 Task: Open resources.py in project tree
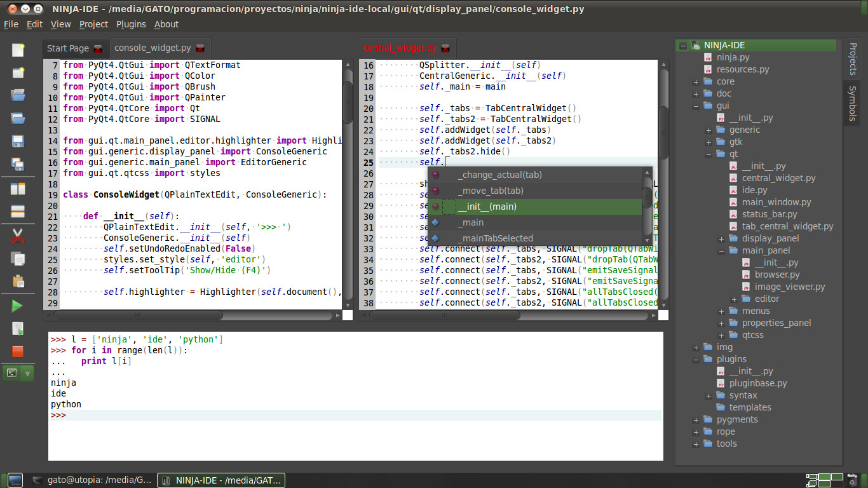click(x=742, y=69)
